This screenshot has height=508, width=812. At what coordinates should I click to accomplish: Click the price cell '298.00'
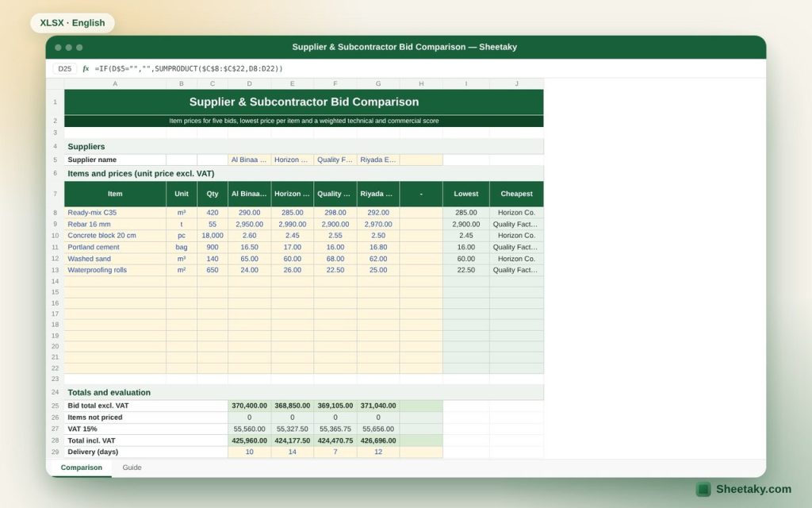335,213
